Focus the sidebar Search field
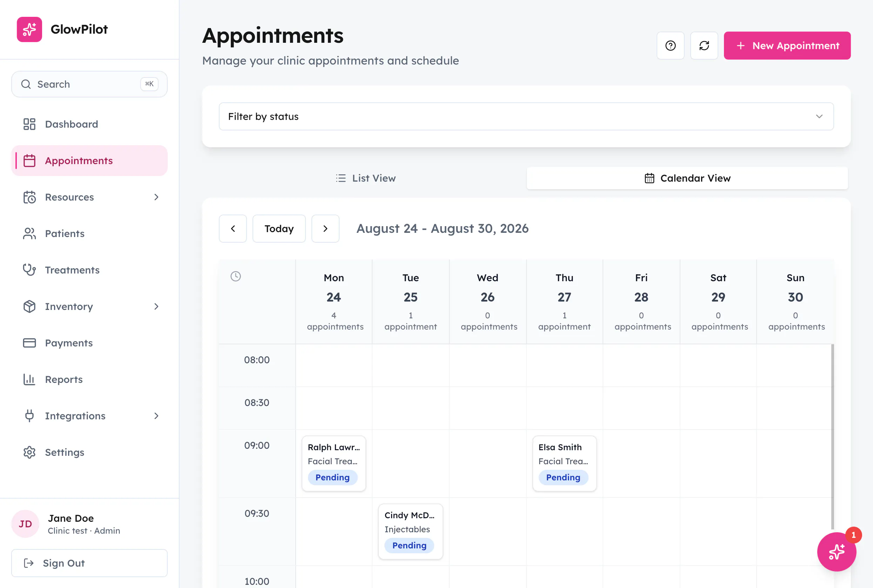The width and height of the screenshot is (873, 588). coord(89,84)
